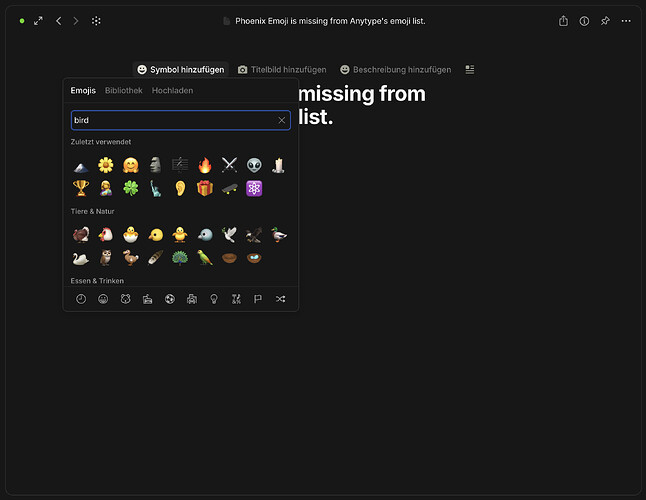
Task: Jump to activities soccer ball category
Action: coord(170,299)
